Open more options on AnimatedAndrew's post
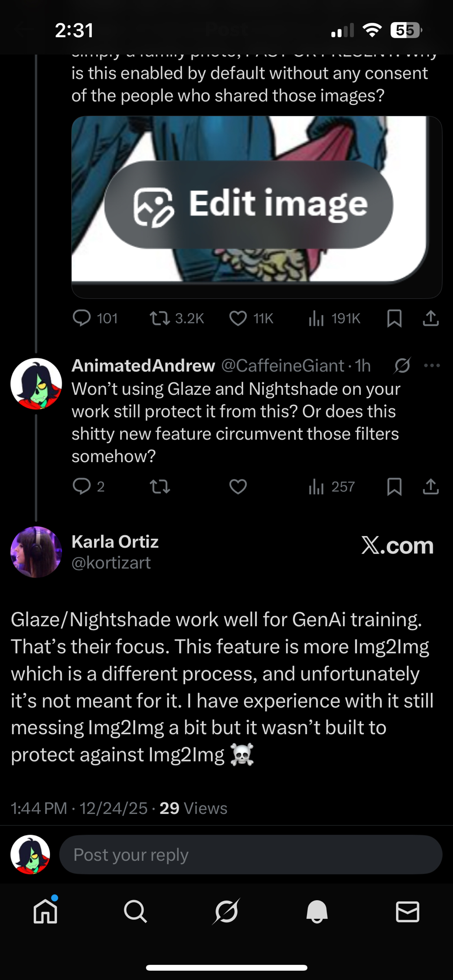The image size is (453, 980). (x=431, y=366)
